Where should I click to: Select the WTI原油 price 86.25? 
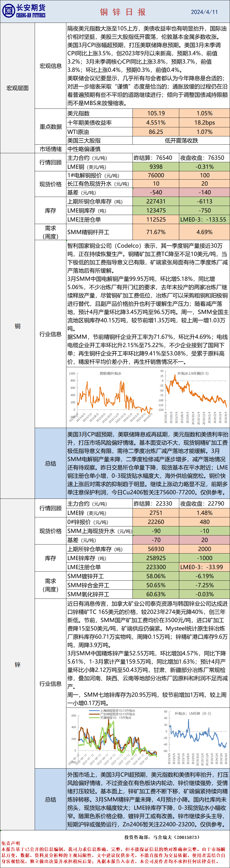(156, 132)
